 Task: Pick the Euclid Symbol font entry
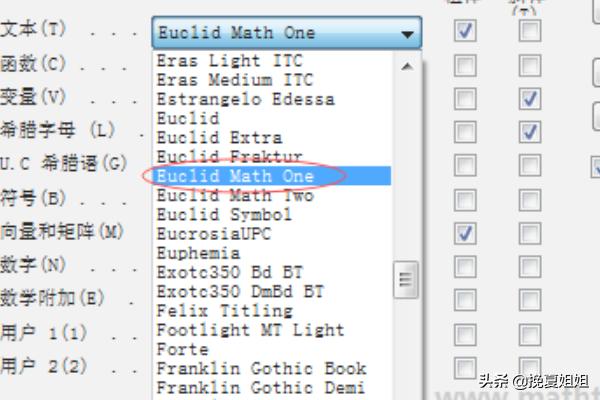(224, 214)
